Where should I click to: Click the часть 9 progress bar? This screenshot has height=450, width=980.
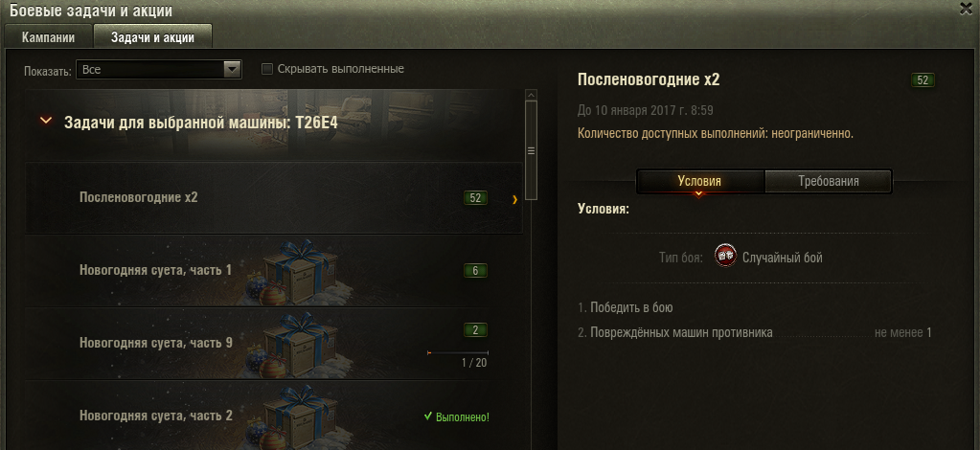tap(458, 353)
